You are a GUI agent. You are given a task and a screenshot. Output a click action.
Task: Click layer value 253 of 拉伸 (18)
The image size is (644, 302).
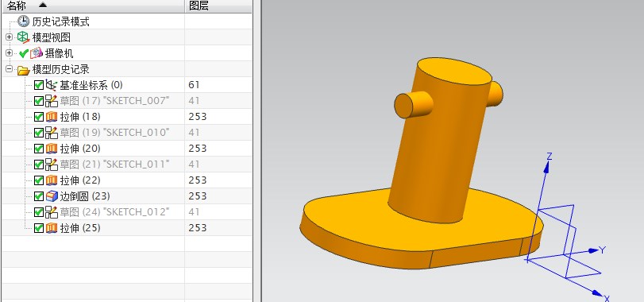[x=198, y=117]
